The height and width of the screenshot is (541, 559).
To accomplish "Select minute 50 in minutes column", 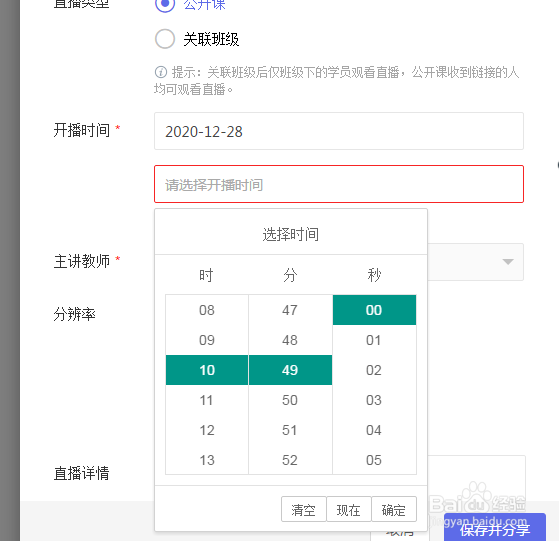I will point(290,400).
